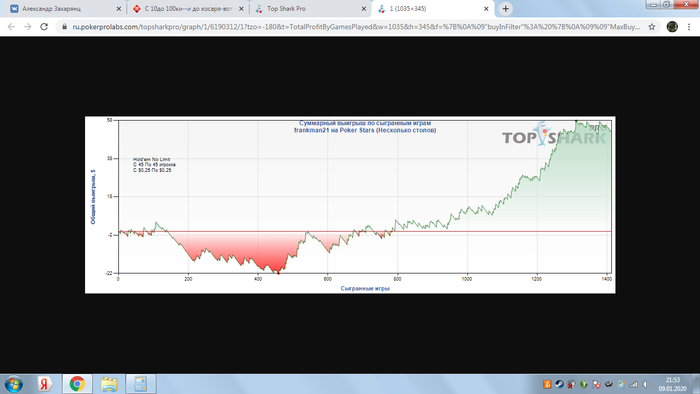Viewport: 700px width, 394px height.
Task: Go forward in browser history
Action: tap(28, 27)
